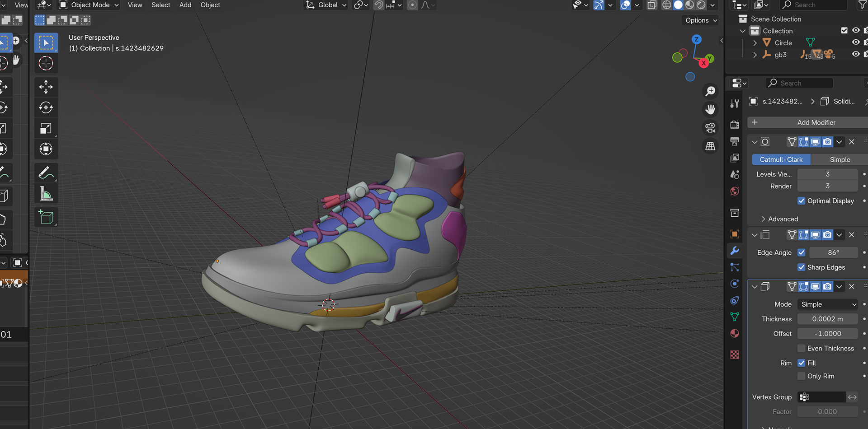Screen dimensions: 868x429
Task: Pick the Scale tool
Action: [46, 128]
